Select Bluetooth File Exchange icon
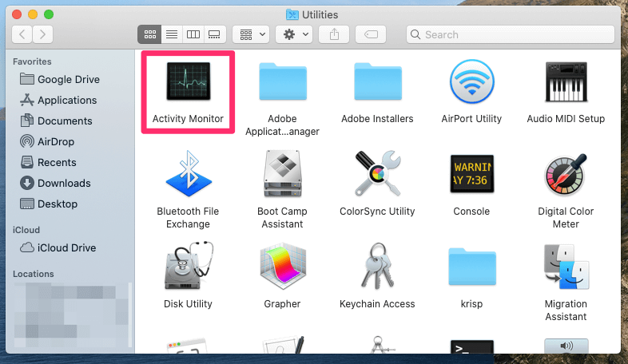628x364 pixels. 189,173
